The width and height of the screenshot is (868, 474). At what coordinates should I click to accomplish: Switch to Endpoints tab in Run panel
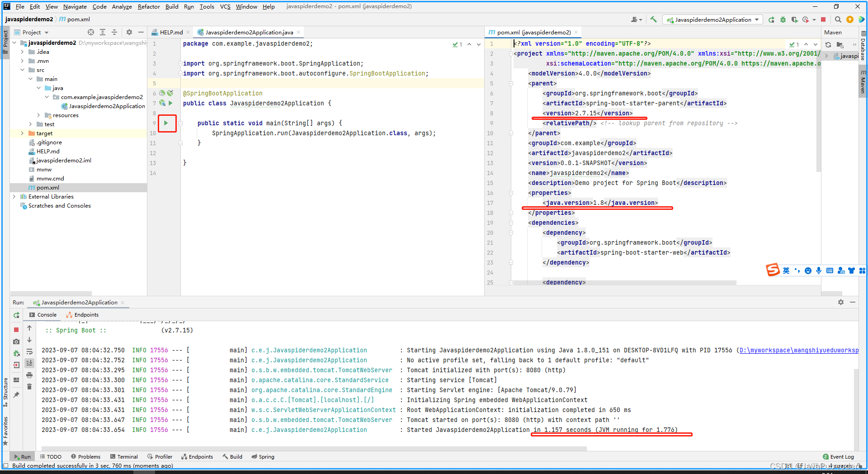click(82, 315)
